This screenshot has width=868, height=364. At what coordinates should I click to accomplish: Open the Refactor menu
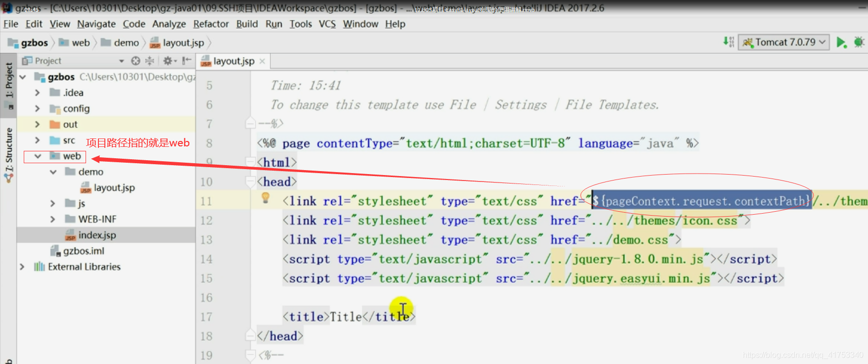tap(211, 24)
